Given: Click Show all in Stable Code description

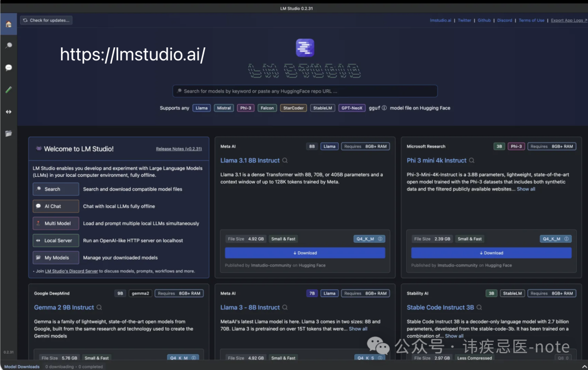Looking at the screenshot, I should point(454,336).
